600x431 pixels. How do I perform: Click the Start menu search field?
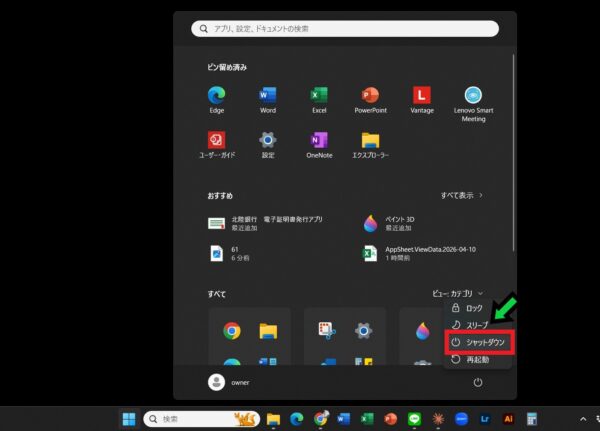pos(345,29)
